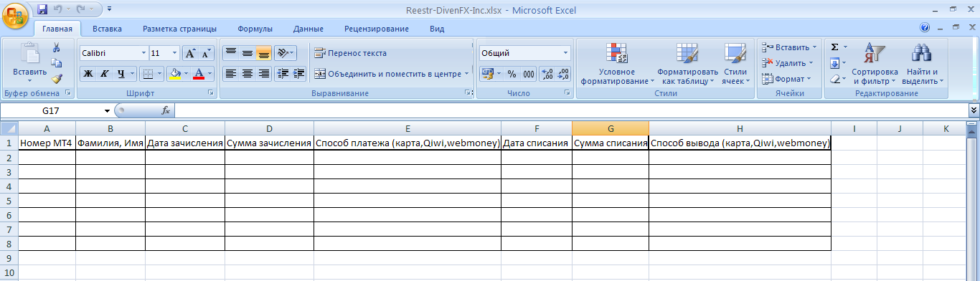Decrease font size with the small A icon

click(x=206, y=53)
